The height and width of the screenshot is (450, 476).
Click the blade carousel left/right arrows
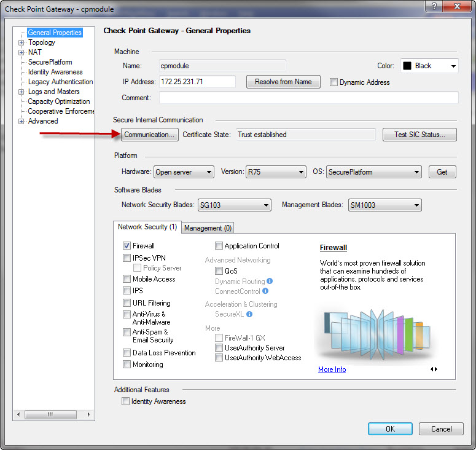click(x=434, y=369)
